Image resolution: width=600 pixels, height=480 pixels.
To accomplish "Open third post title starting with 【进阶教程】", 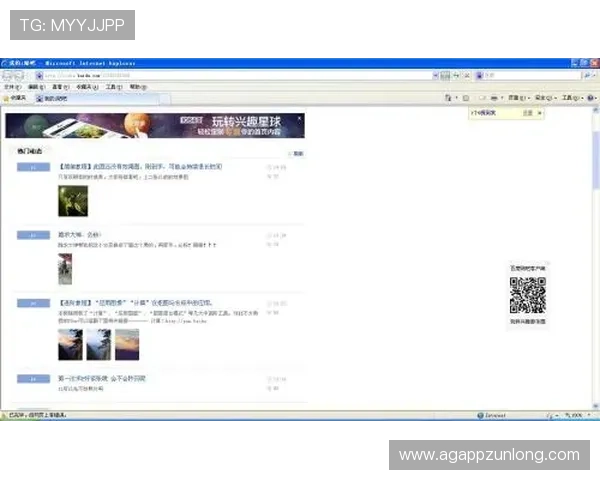I will pos(135,303).
